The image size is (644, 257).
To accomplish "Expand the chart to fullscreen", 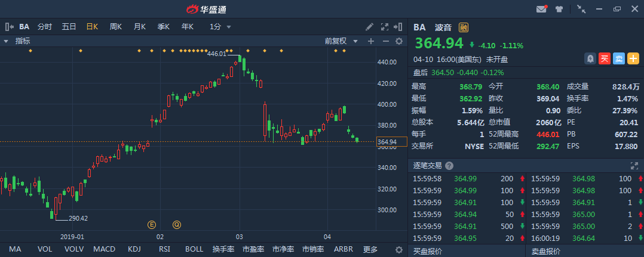I will 384,27.
